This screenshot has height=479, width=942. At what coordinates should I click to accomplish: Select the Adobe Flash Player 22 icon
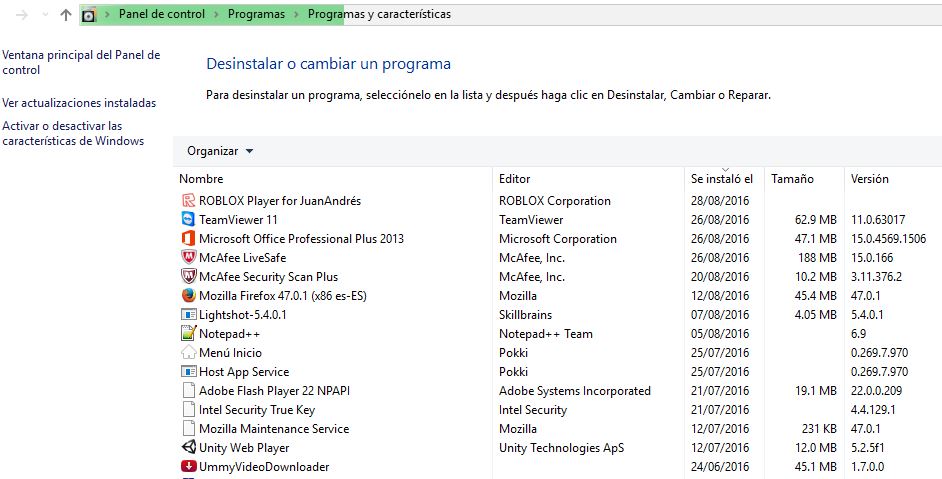coord(189,391)
